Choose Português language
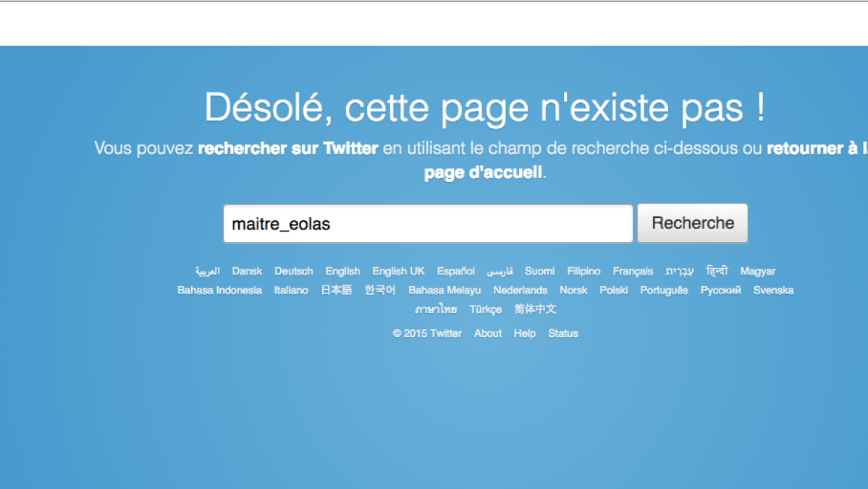868x489 pixels. click(665, 291)
